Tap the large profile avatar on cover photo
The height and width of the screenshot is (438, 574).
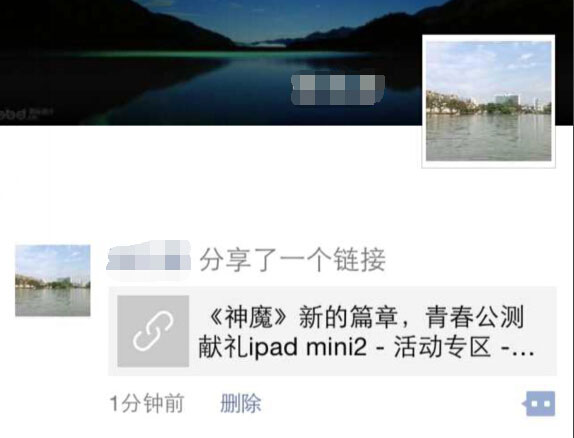pos(489,101)
